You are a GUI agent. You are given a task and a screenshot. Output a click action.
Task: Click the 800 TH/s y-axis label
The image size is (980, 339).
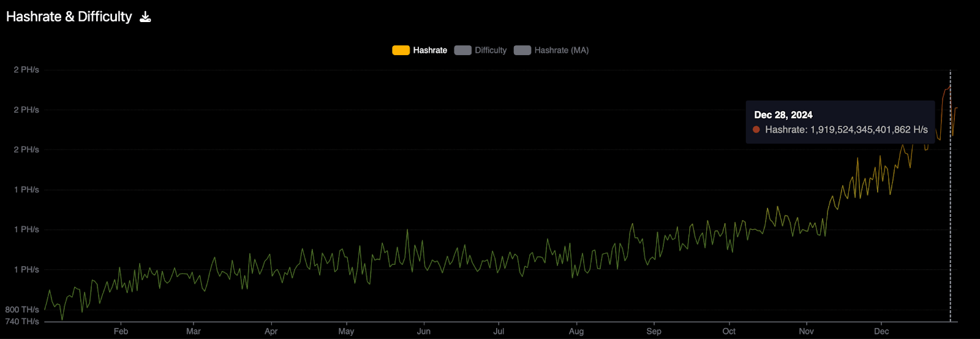[x=22, y=310]
